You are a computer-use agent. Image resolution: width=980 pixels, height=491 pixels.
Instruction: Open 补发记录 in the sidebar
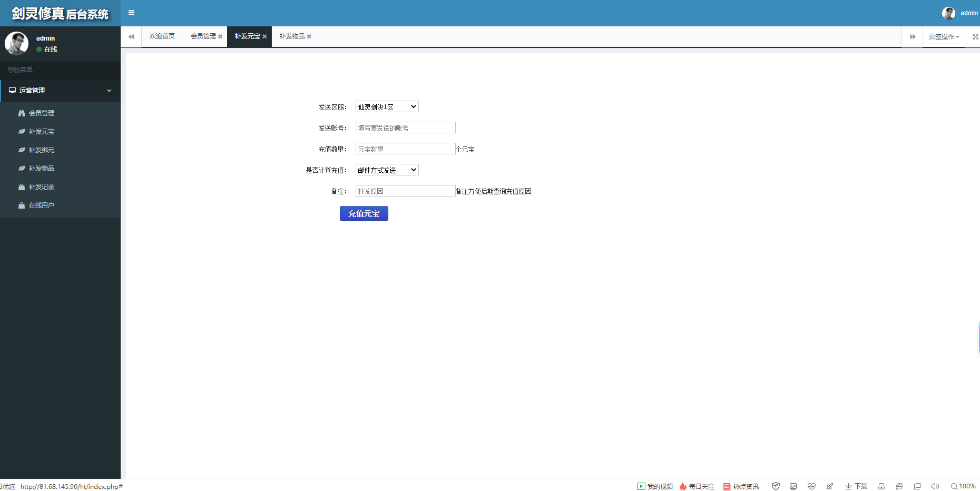pos(41,187)
